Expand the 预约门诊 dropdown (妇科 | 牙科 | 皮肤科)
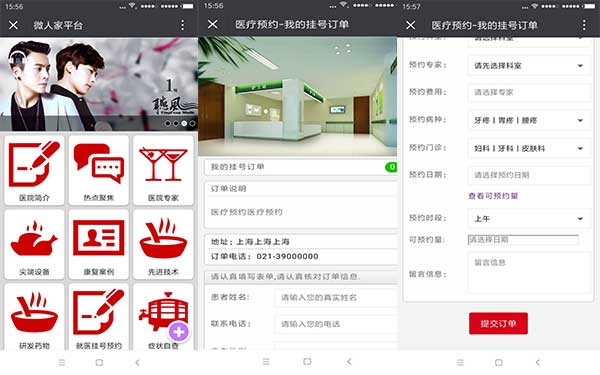600x375 pixels. 529,148
